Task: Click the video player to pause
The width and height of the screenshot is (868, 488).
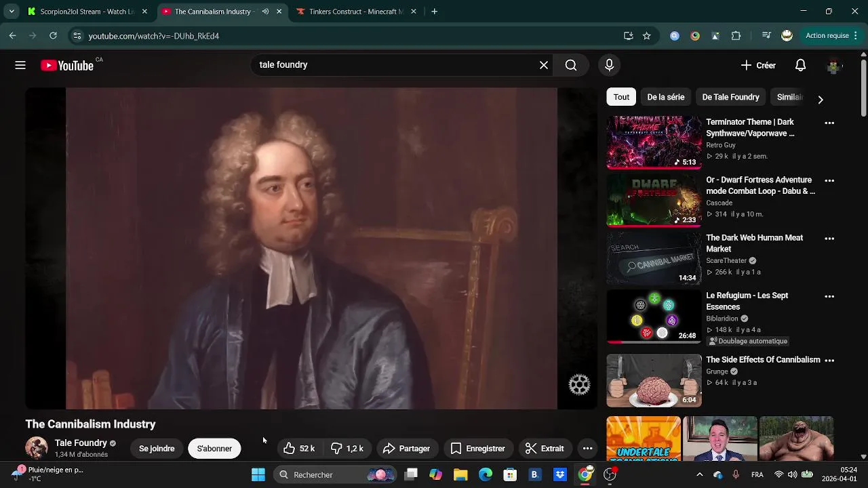Action: (311, 248)
